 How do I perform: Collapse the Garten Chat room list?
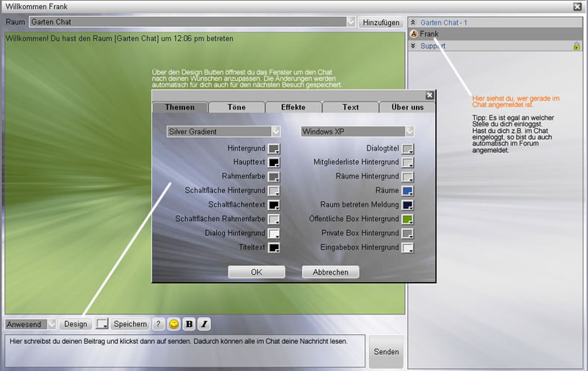tap(413, 23)
